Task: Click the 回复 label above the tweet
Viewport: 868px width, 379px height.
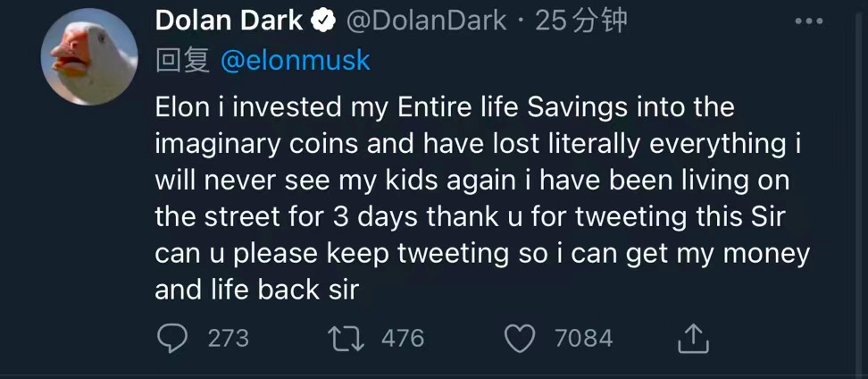Action: (x=182, y=61)
